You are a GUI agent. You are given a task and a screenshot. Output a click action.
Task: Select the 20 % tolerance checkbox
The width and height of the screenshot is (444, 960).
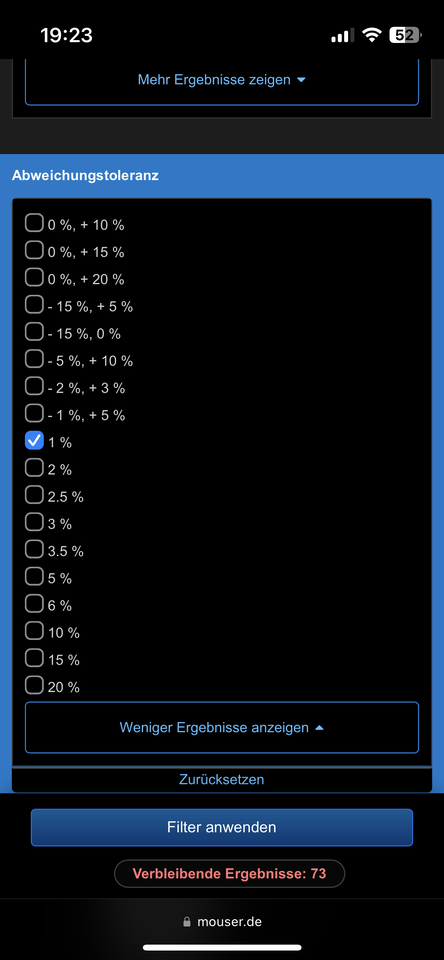click(x=34, y=685)
